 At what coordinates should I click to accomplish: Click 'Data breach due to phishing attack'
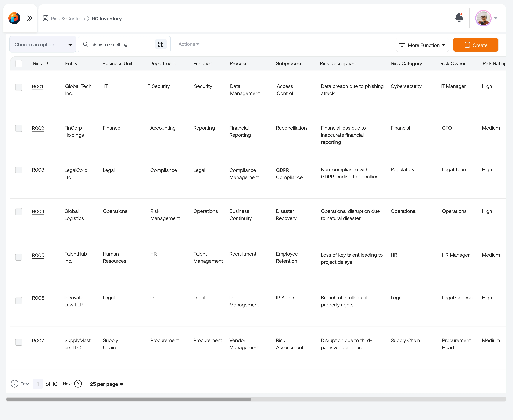[352, 90]
